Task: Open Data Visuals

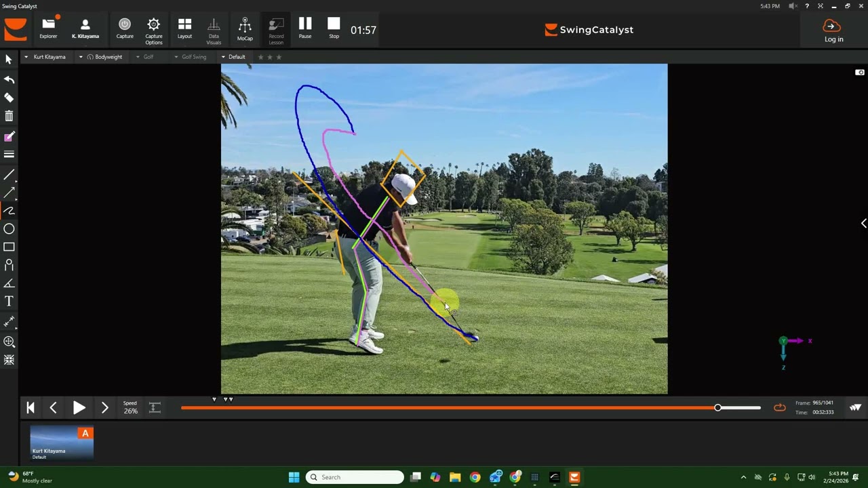Action: pyautogui.click(x=214, y=30)
